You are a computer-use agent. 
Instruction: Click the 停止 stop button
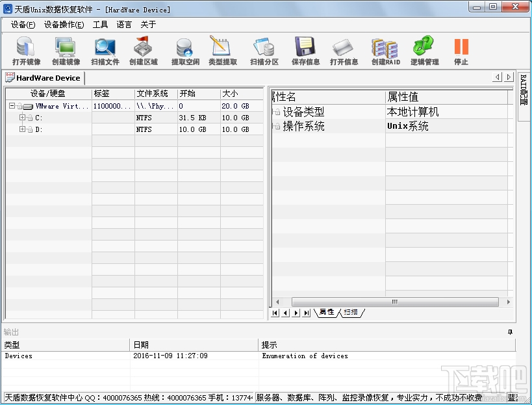click(461, 51)
